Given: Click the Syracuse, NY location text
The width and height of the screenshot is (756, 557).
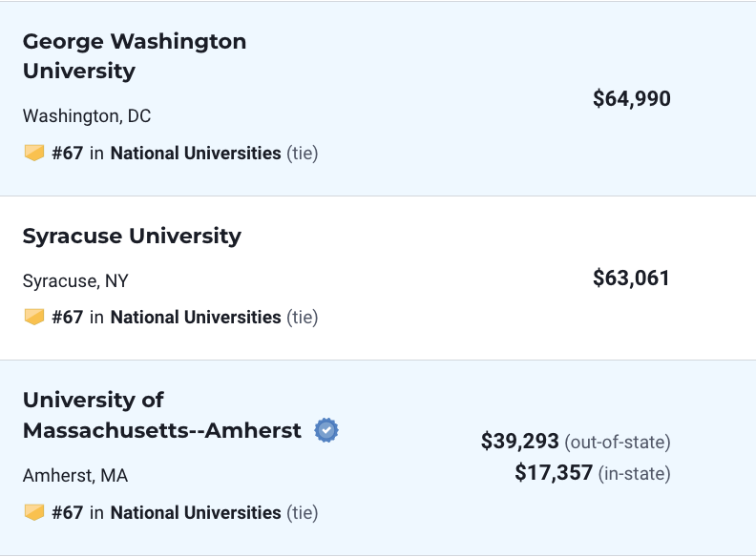Looking at the screenshot, I should pyautogui.click(x=75, y=281).
